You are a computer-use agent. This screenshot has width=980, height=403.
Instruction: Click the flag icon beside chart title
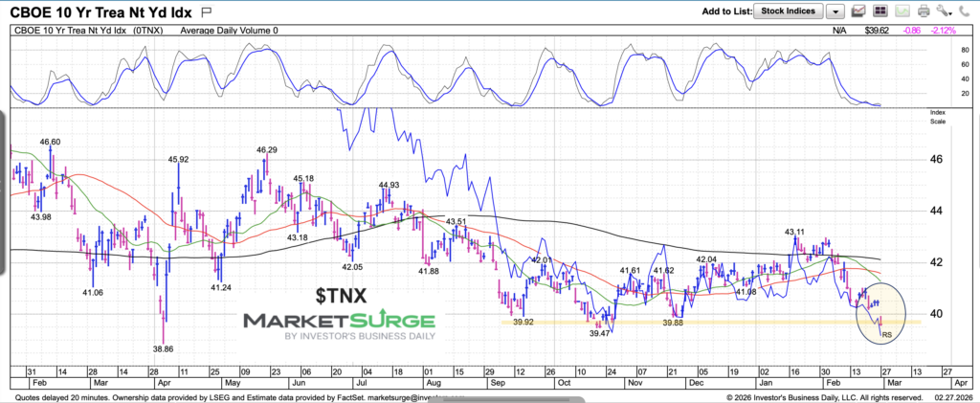point(207,11)
